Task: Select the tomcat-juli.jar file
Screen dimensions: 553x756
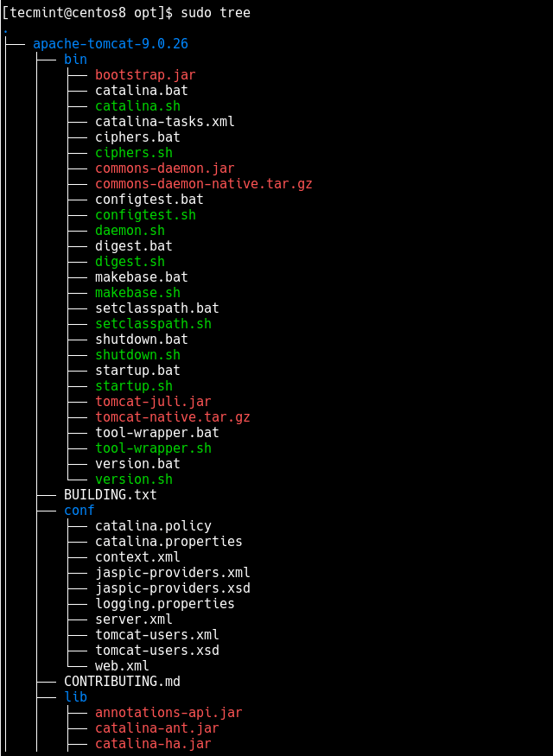Action: pos(153,402)
